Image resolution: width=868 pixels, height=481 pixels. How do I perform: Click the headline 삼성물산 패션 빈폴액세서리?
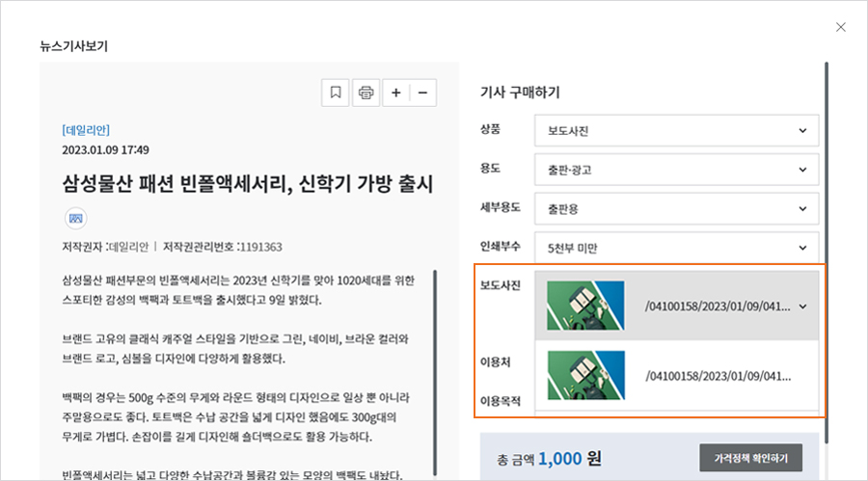point(248,184)
